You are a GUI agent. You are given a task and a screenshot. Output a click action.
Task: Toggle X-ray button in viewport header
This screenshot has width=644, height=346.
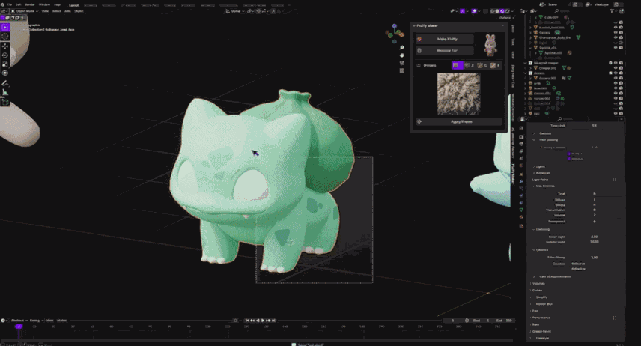point(485,11)
